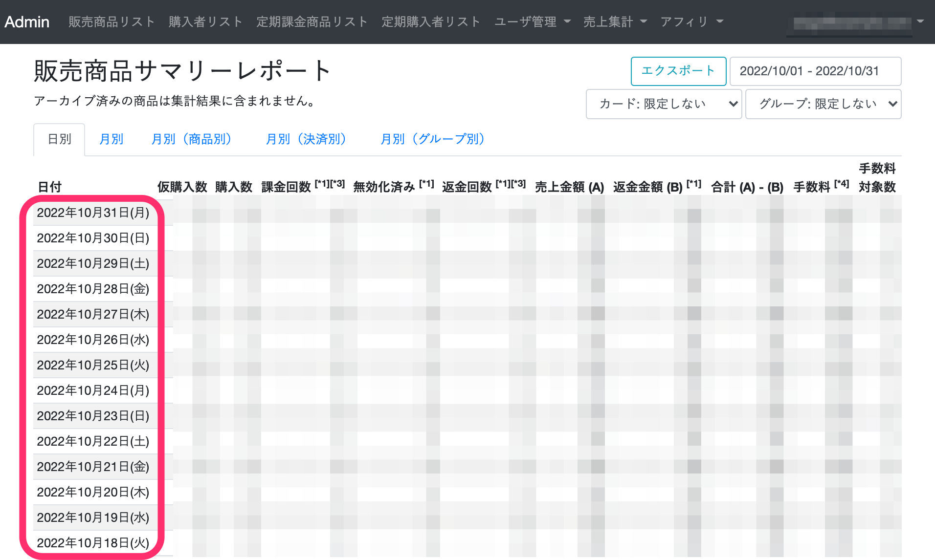Open 定期課金商品リスト in navbar
This screenshot has width=935, height=560.
pyautogui.click(x=312, y=22)
